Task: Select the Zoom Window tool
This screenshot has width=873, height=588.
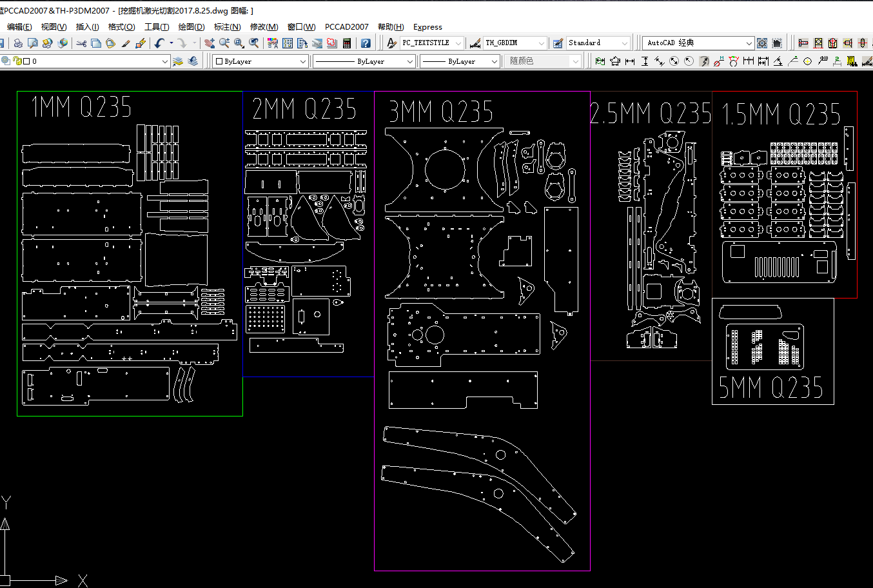Action: pyautogui.click(x=239, y=43)
